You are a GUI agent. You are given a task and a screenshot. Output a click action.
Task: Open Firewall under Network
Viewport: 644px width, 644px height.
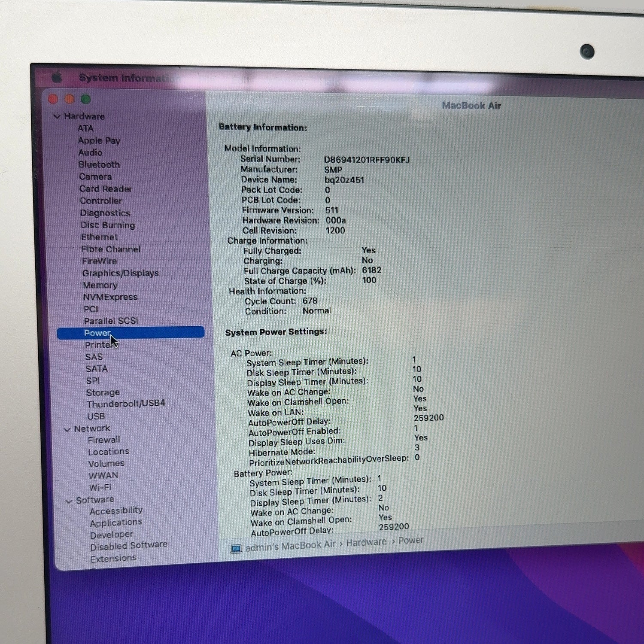104,440
